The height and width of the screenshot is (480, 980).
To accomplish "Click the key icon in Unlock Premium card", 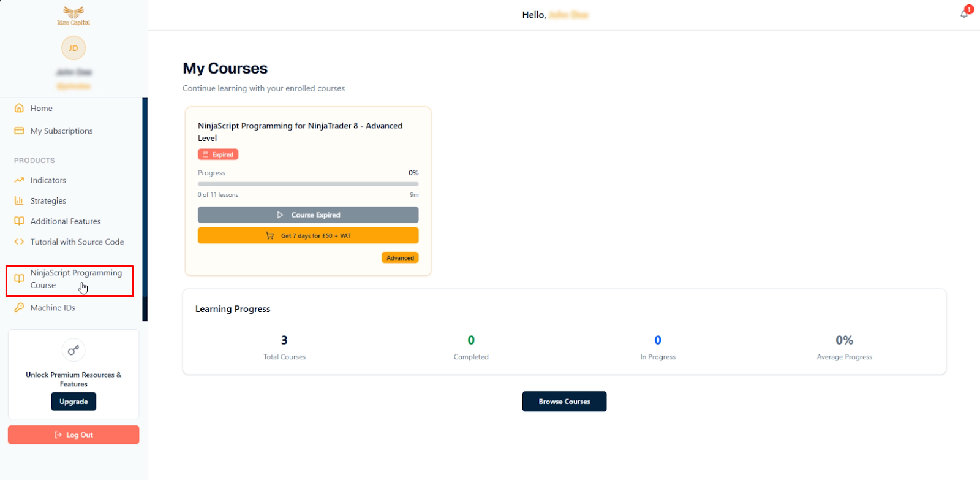I will (73, 350).
